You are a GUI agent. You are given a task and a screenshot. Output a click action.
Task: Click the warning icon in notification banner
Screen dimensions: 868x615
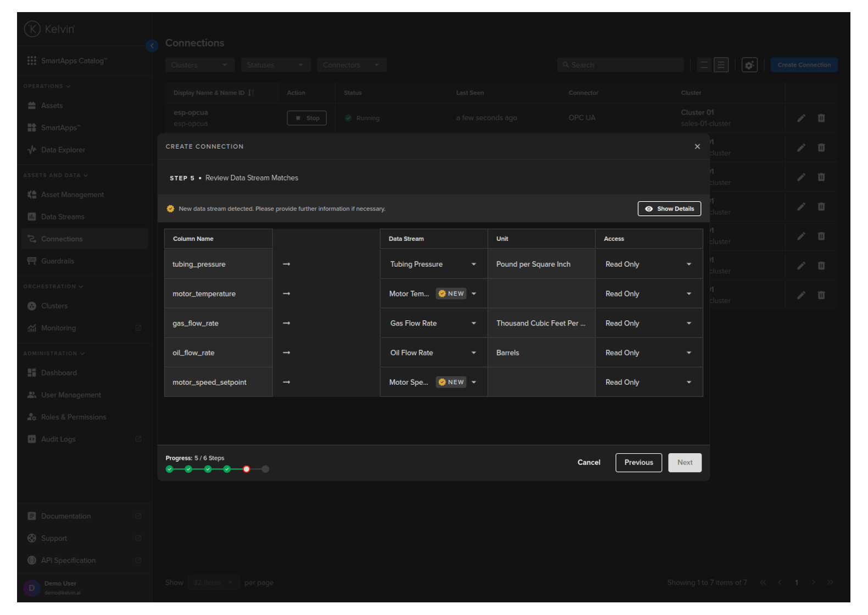pos(170,209)
